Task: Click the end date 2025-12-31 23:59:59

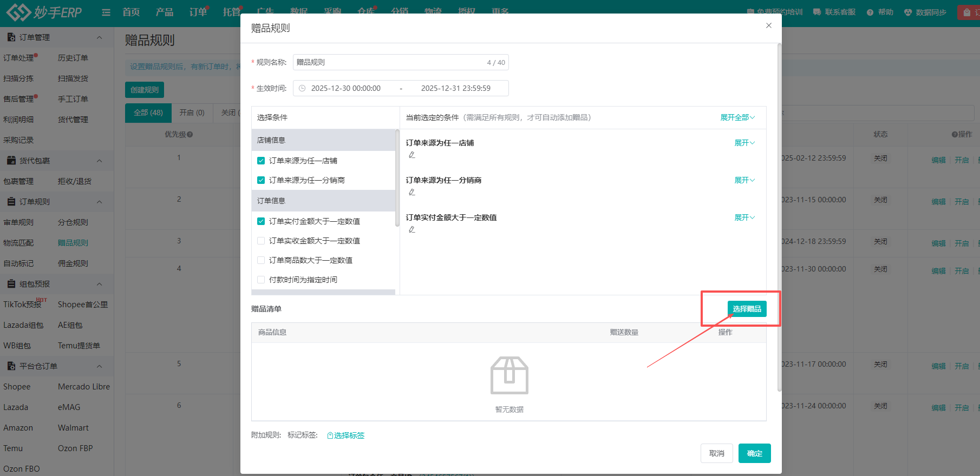Action: 456,88
